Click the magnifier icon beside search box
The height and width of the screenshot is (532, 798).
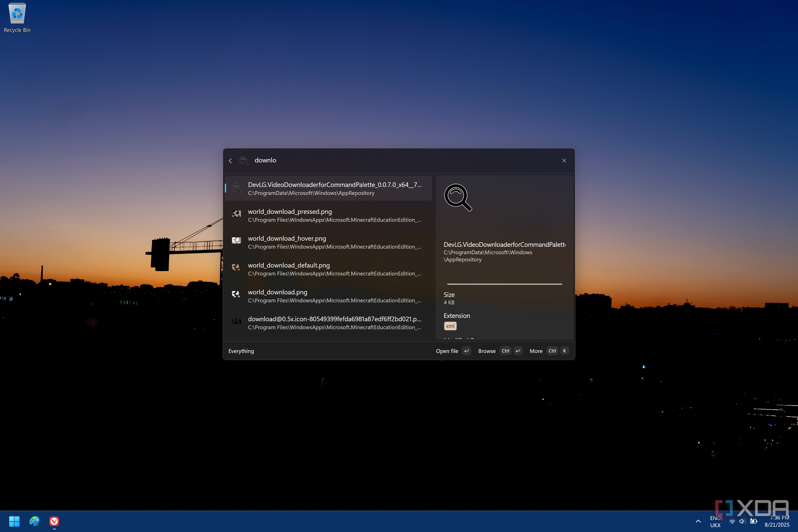pyautogui.click(x=243, y=160)
